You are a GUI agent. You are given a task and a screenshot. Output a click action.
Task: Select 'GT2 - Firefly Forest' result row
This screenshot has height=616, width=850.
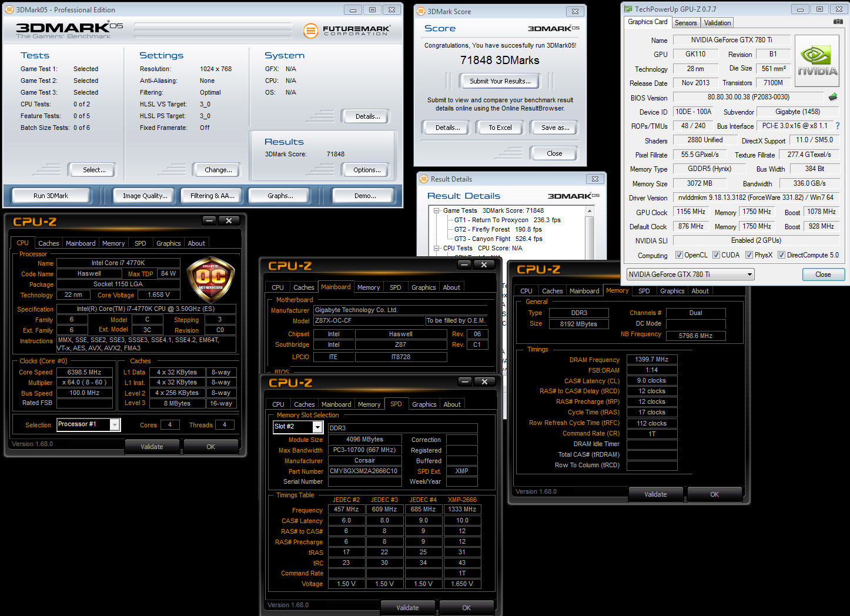tap(497, 229)
